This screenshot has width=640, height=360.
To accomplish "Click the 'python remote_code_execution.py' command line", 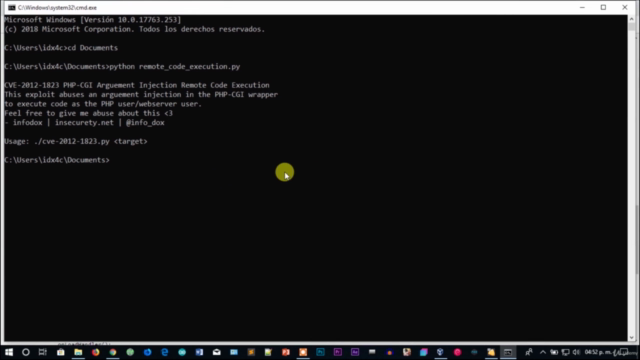I will pos(122,67).
